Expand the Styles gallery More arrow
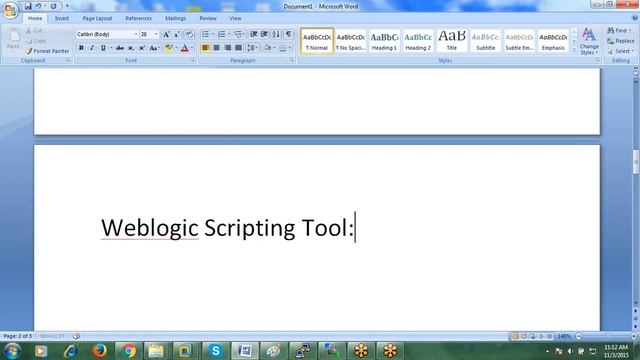This screenshot has width=640, height=360. click(x=573, y=50)
